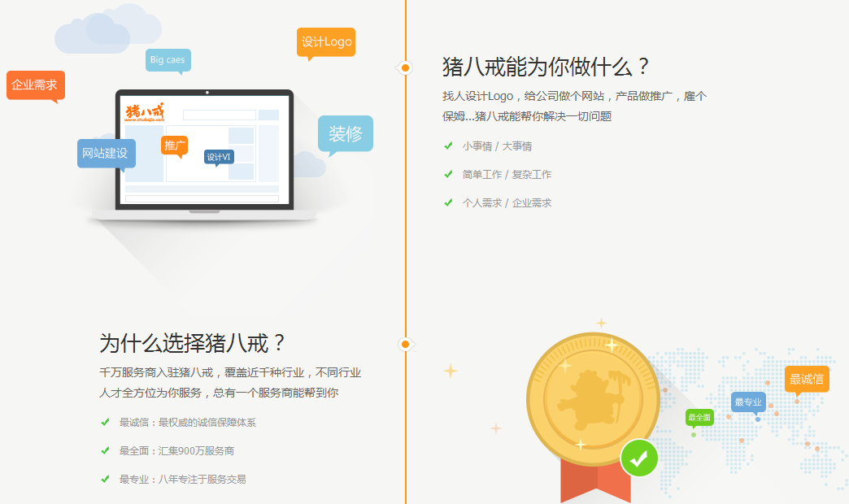Click the checkmark beside 简单工作 / 复杂工作
This screenshot has height=504, width=849.
(x=448, y=174)
